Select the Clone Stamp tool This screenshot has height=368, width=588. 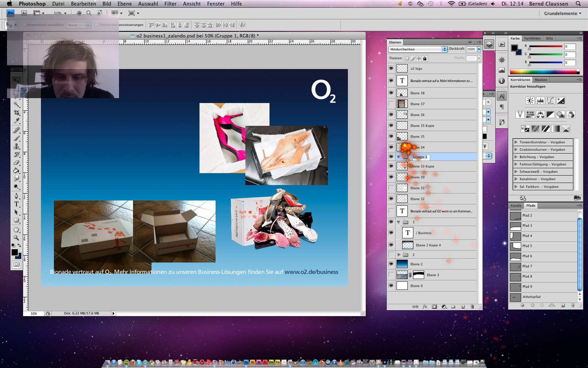point(16,146)
